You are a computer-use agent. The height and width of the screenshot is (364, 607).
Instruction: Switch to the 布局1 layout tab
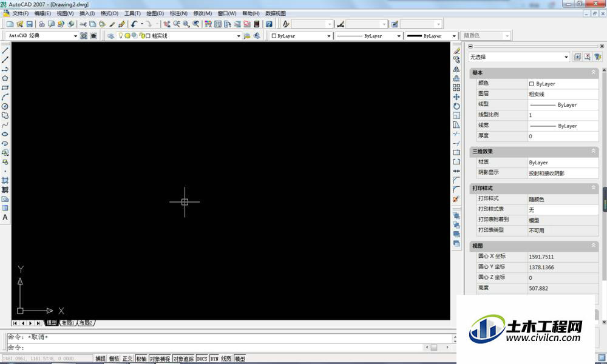coord(68,323)
